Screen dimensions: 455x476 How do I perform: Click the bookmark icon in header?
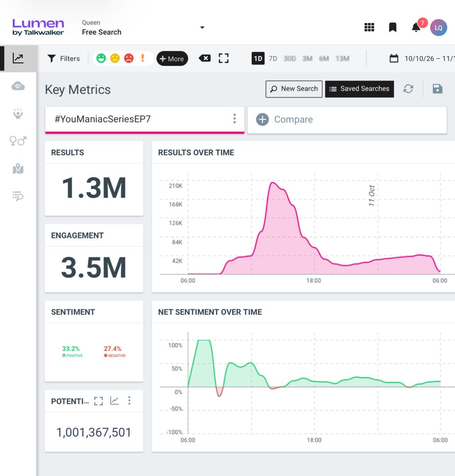(x=393, y=27)
